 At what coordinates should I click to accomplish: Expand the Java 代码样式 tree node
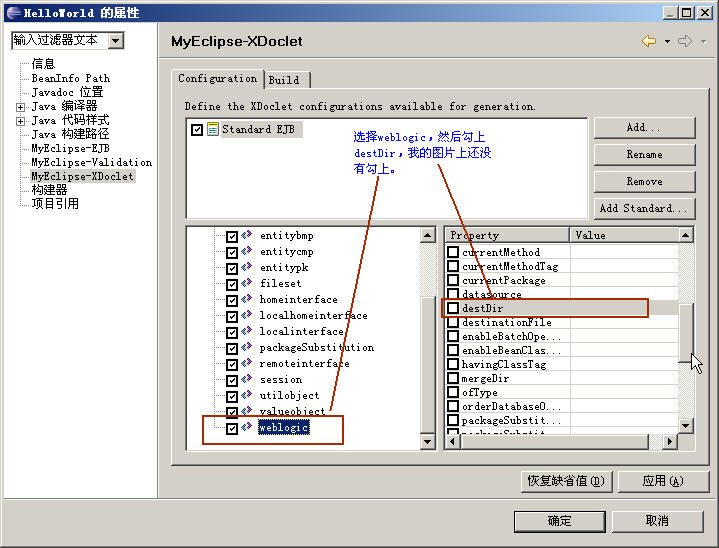point(20,122)
